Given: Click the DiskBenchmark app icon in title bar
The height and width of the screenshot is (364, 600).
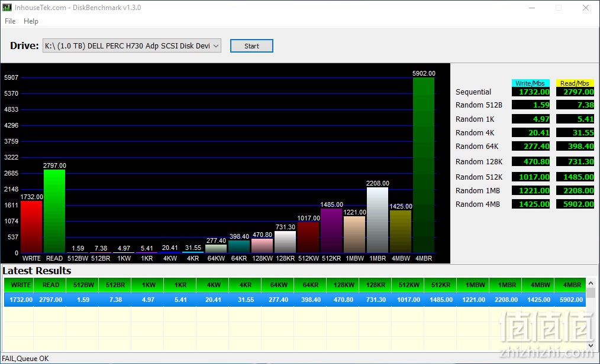Looking at the screenshot, I should 7,7.
